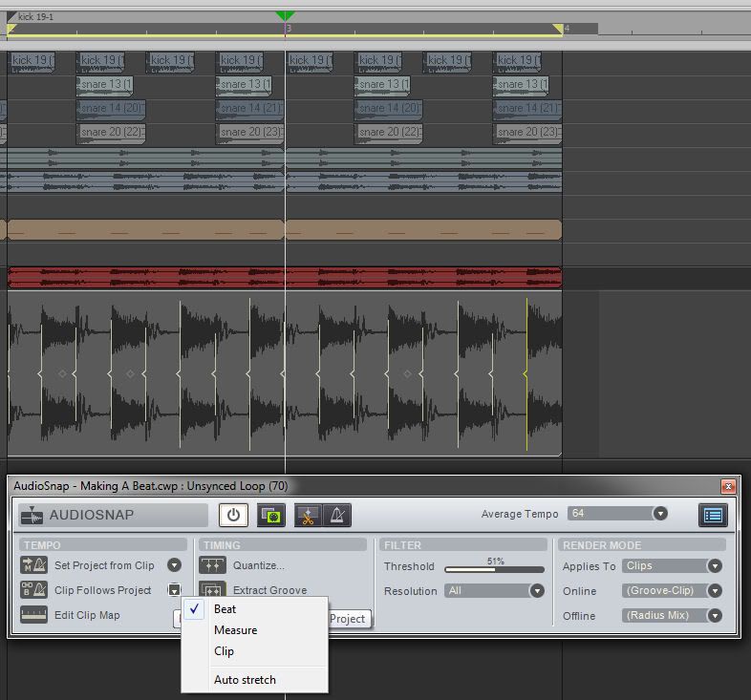The height and width of the screenshot is (700, 751).
Task: Open the Applies To dropdown
Action: coord(714,566)
